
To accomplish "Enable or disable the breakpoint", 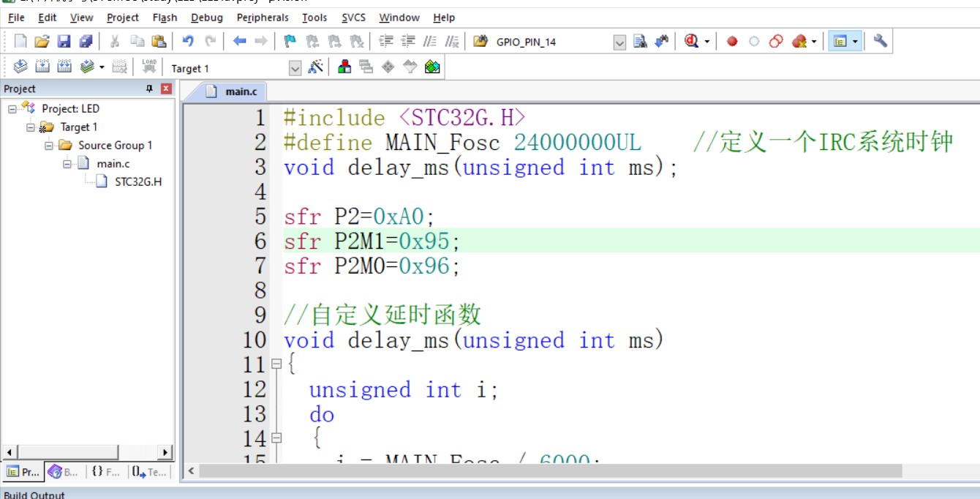I will click(x=754, y=42).
